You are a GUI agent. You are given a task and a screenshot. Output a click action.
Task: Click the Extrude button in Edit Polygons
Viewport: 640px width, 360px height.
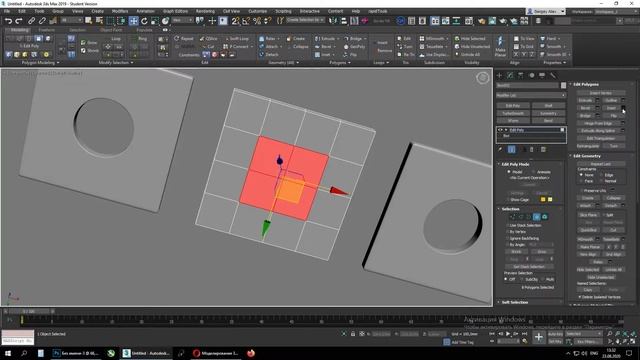(x=585, y=100)
